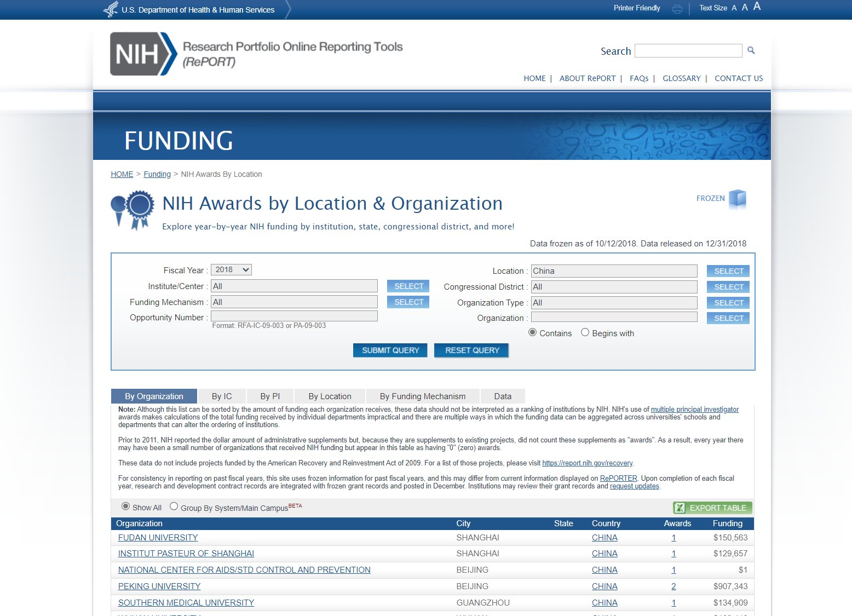Screen dimensions: 852x616
Task: Click the EXPORT TABLE button
Action: (712, 508)
